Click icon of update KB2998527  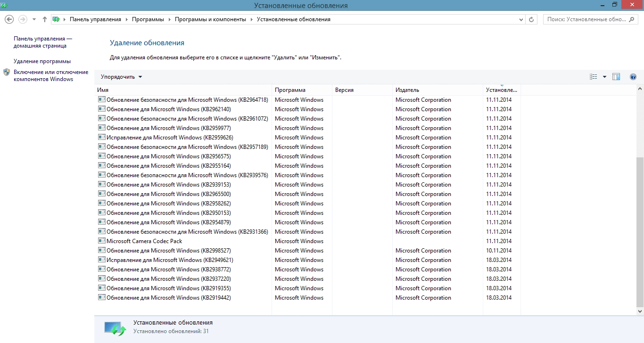point(101,250)
